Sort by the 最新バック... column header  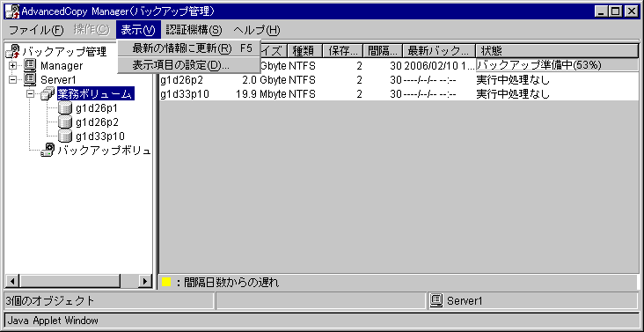[439, 51]
